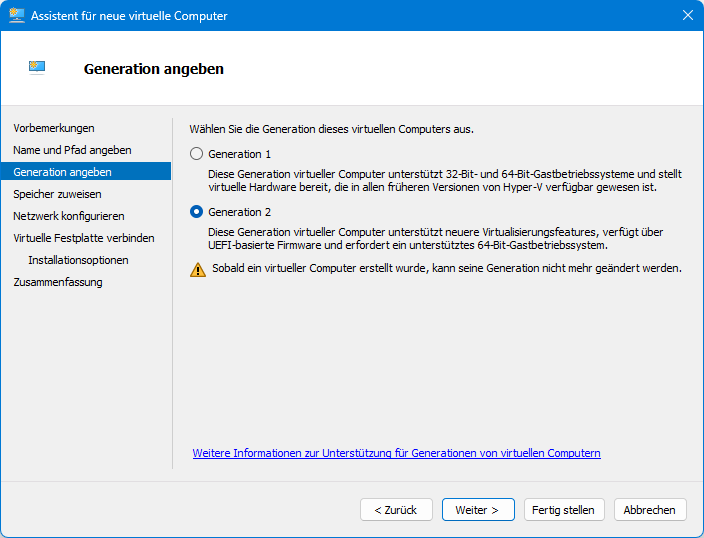704x538 pixels.
Task: Select the Generation 1 radio button
Action: coord(197,154)
